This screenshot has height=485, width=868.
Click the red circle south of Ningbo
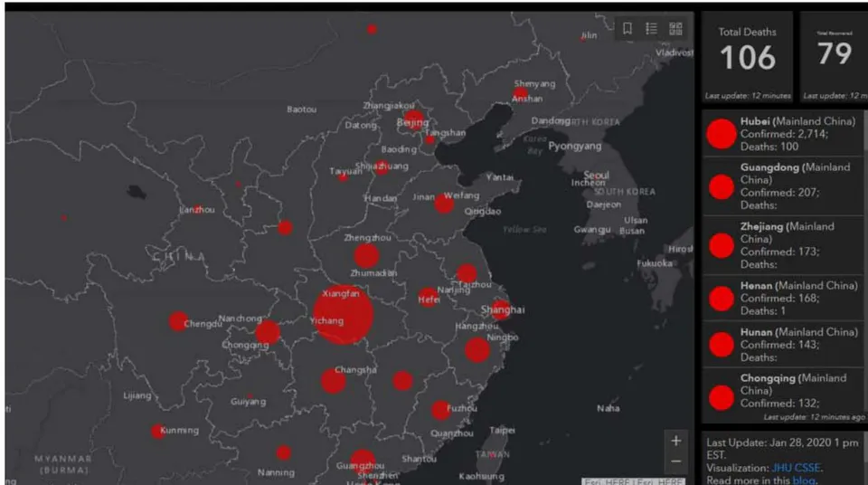pos(477,350)
